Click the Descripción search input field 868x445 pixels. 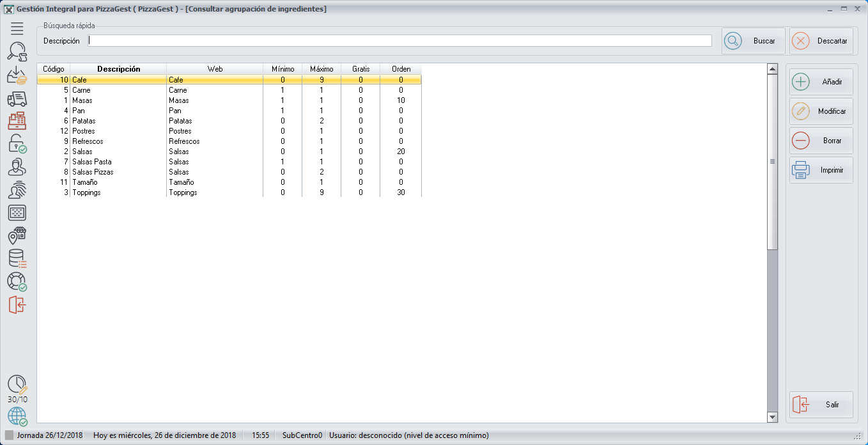click(399, 41)
